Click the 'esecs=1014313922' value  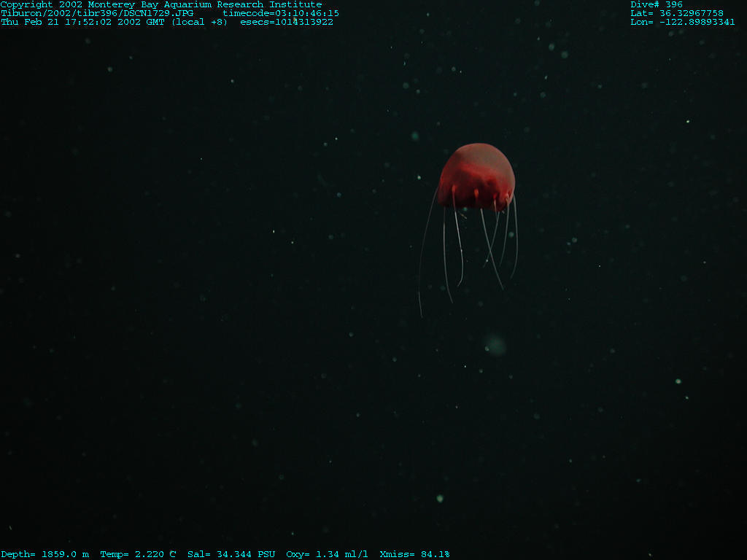(286, 22)
